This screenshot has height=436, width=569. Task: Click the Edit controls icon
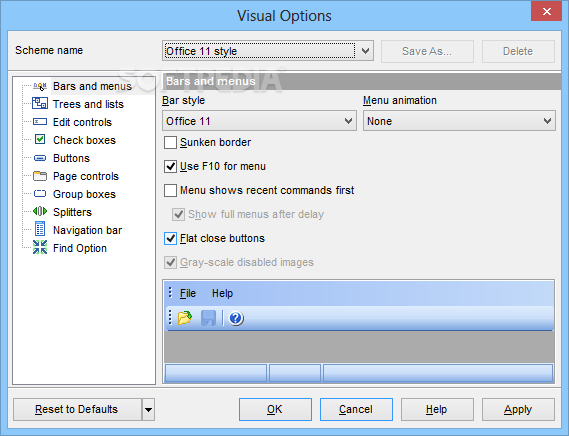tap(40, 122)
